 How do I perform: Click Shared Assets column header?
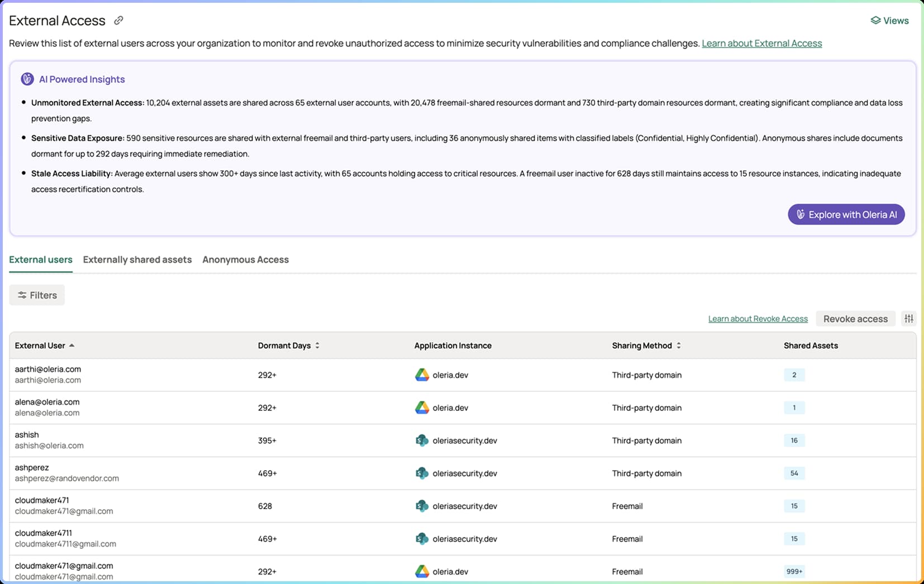[811, 346]
